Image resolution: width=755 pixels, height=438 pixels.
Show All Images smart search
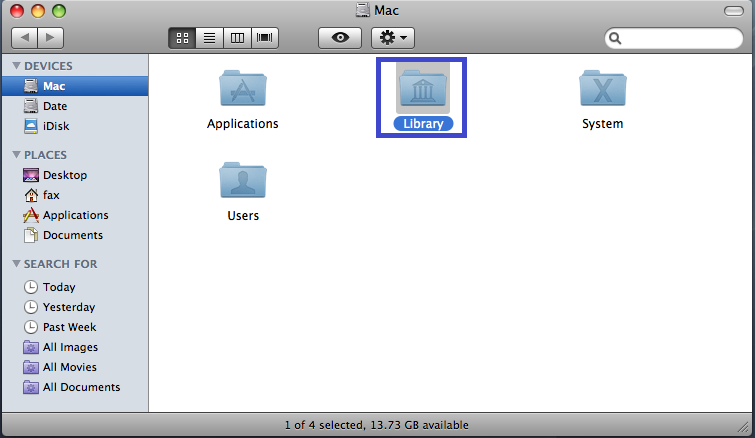pos(75,347)
